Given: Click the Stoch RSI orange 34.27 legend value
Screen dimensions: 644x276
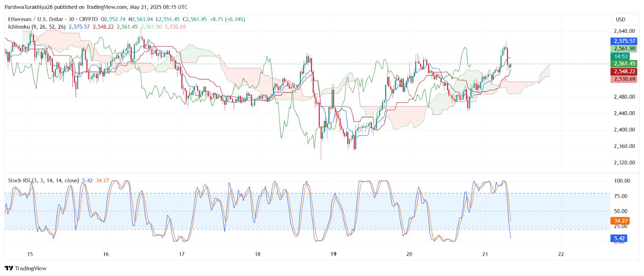Looking at the screenshot, I should click(x=103, y=181).
